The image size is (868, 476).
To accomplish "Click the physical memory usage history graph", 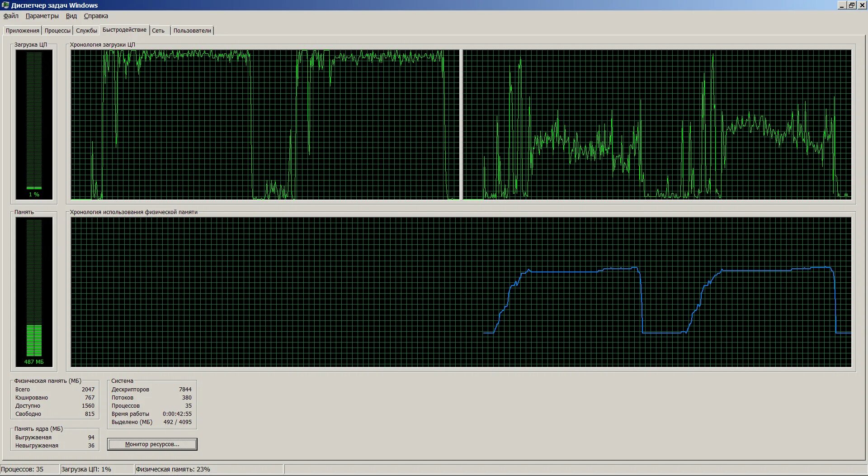I will [x=461, y=292].
